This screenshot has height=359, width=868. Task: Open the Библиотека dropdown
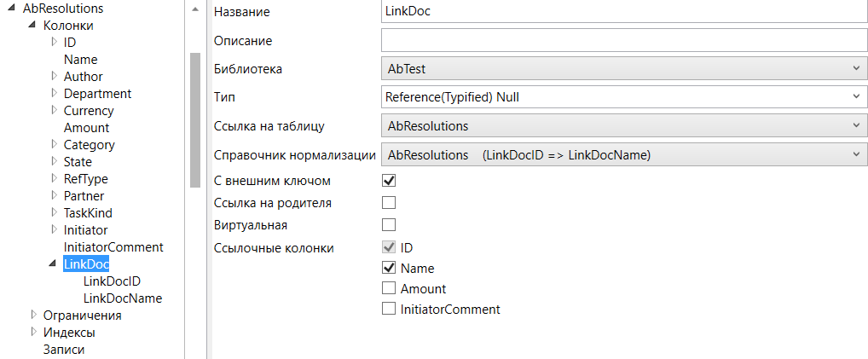(622, 69)
